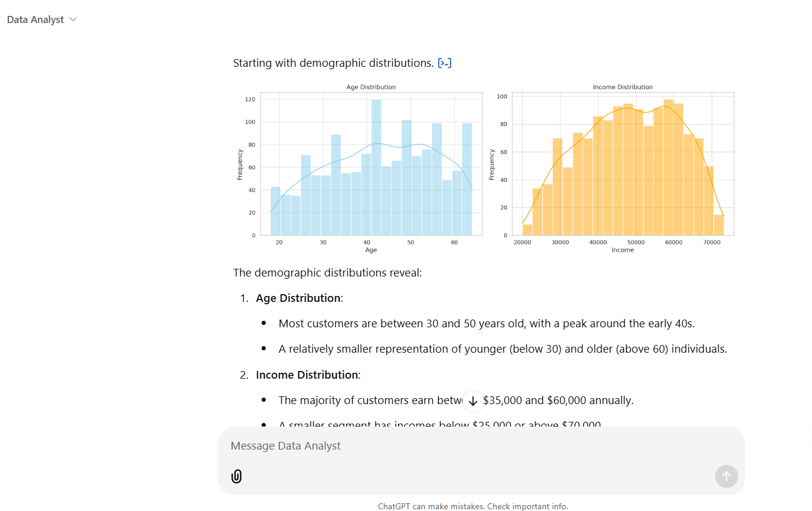Click the send message arrow button

[x=726, y=476]
